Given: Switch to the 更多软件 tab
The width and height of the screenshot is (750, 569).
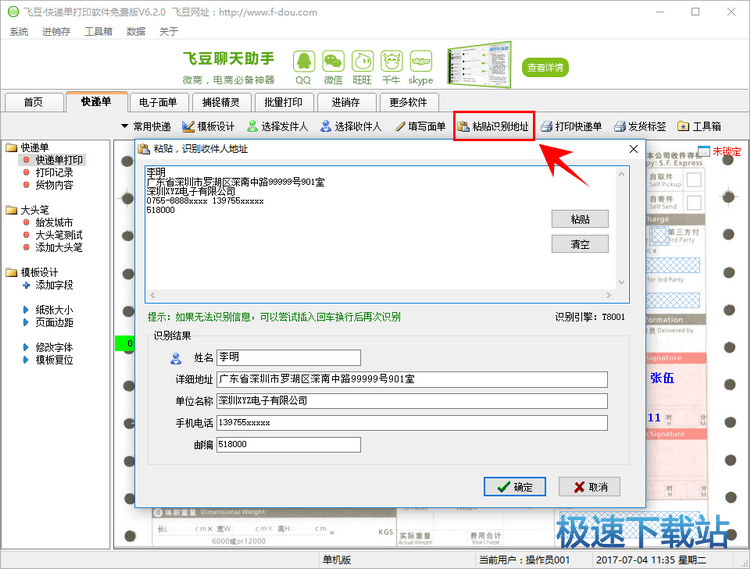Looking at the screenshot, I should point(408,102).
